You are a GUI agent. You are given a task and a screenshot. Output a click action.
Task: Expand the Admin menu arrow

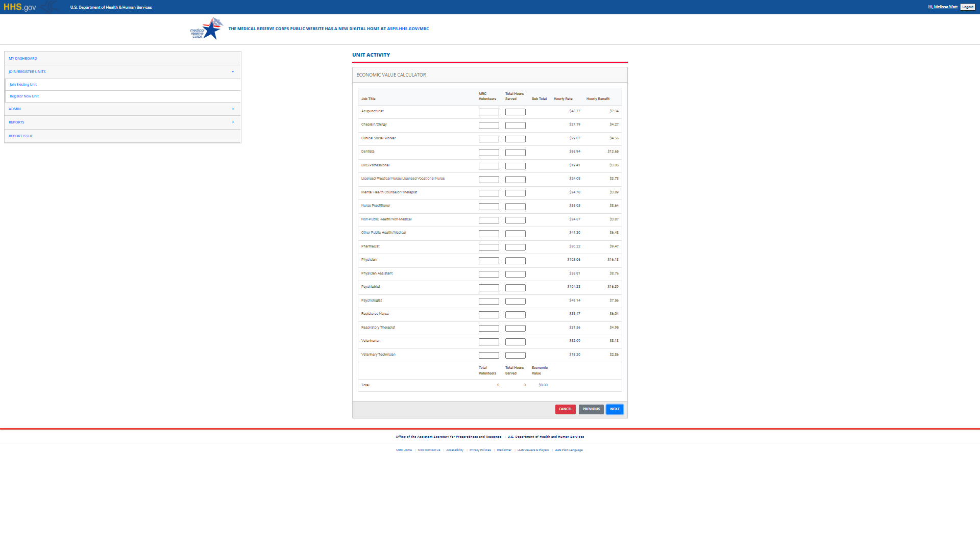click(233, 109)
